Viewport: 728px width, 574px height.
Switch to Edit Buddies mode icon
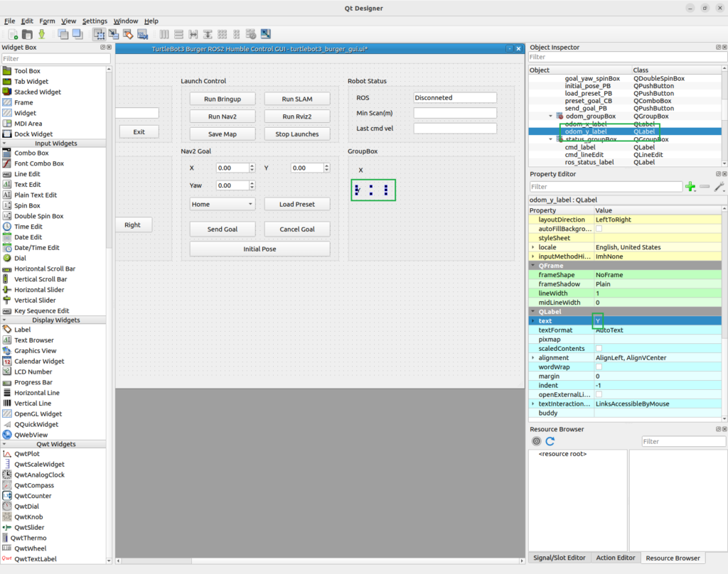pos(128,34)
